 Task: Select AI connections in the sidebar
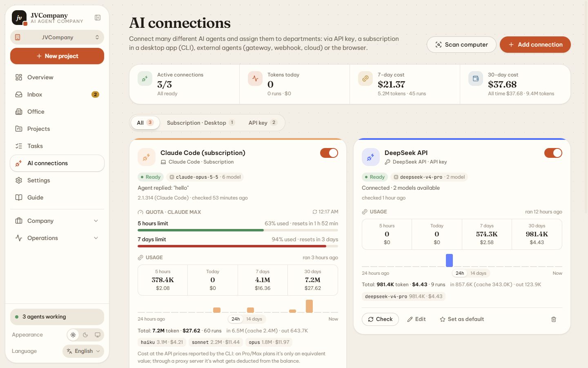tap(57, 163)
